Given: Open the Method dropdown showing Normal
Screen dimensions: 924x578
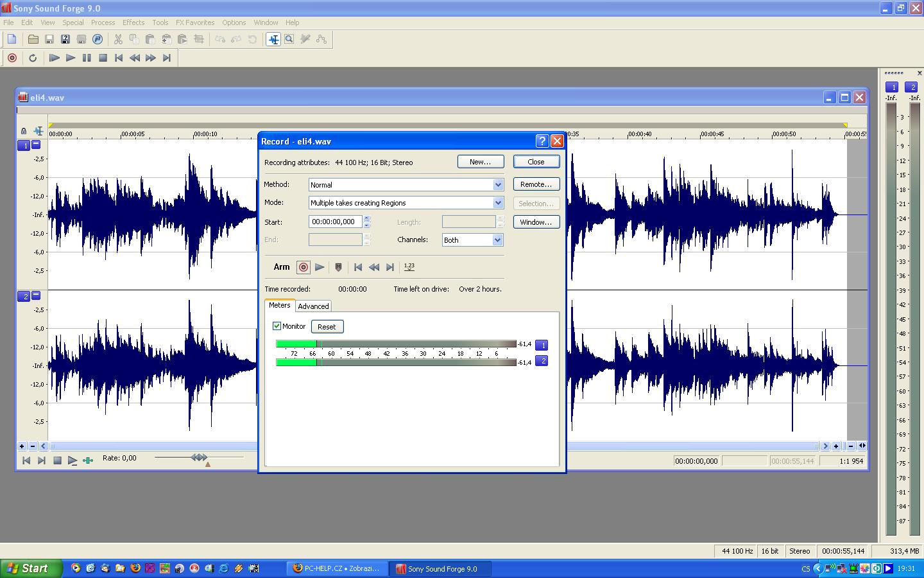Looking at the screenshot, I should (497, 185).
